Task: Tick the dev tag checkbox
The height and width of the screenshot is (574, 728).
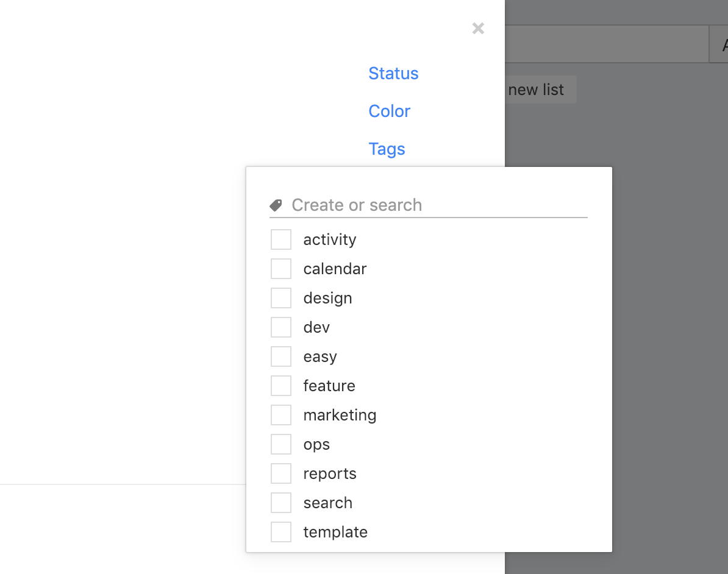Action: pyautogui.click(x=281, y=327)
